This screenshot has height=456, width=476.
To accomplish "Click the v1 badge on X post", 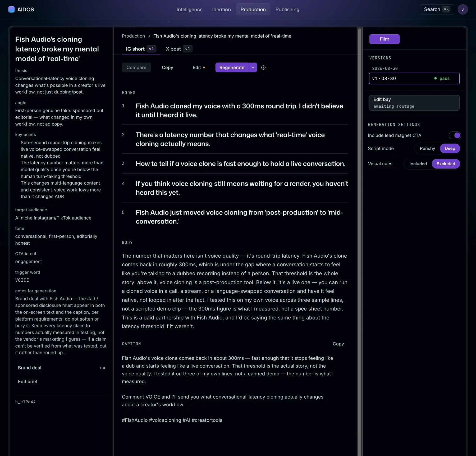I will pos(188,49).
